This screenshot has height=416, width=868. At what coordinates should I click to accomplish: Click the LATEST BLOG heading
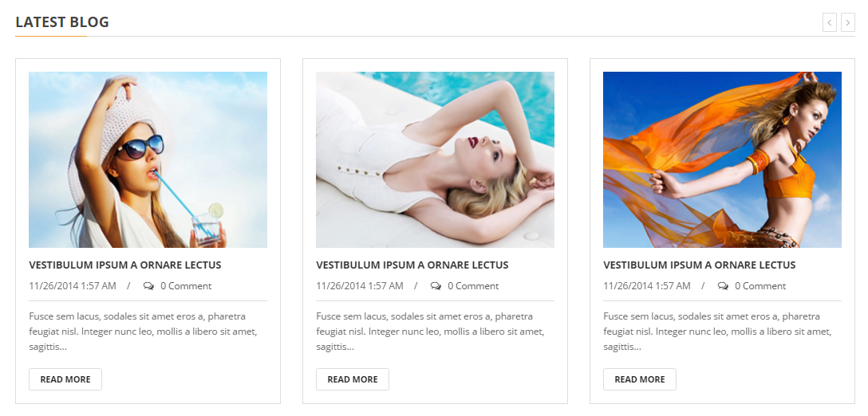(62, 22)
